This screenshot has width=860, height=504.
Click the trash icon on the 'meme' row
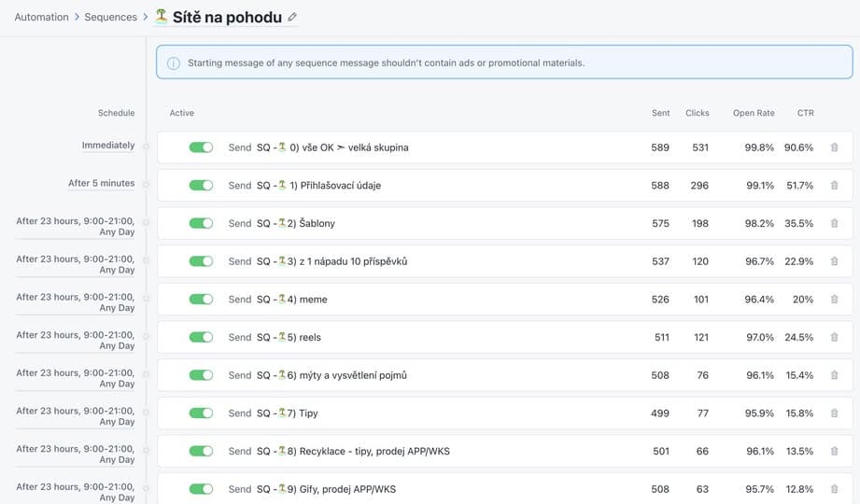[834, 300]
